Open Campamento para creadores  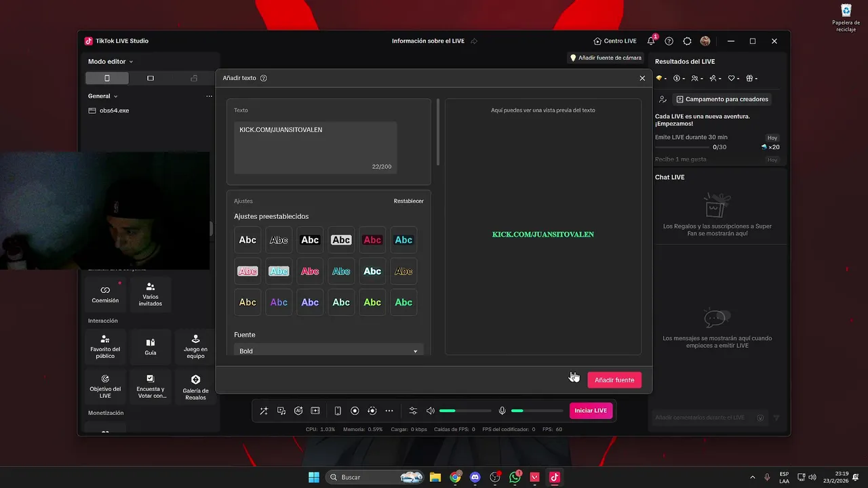coord(722,99)
